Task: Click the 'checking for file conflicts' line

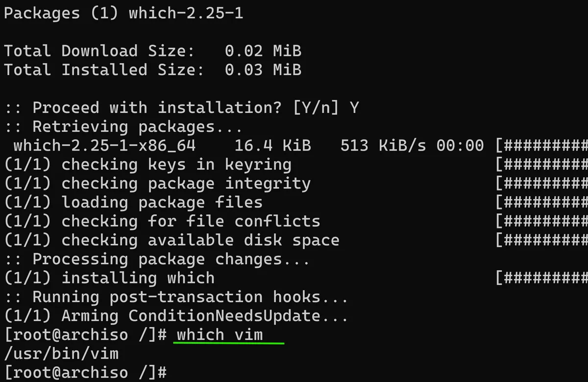Action: coord(162,221)
